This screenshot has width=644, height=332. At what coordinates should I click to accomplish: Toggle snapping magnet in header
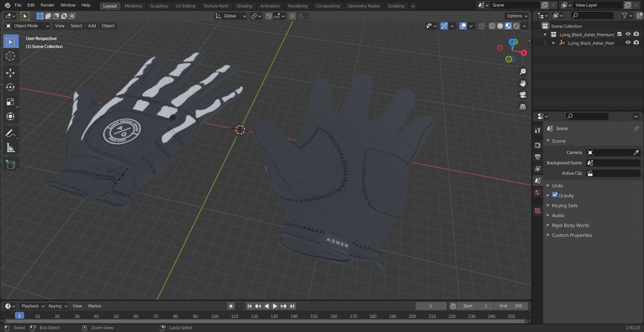[269, 16]
